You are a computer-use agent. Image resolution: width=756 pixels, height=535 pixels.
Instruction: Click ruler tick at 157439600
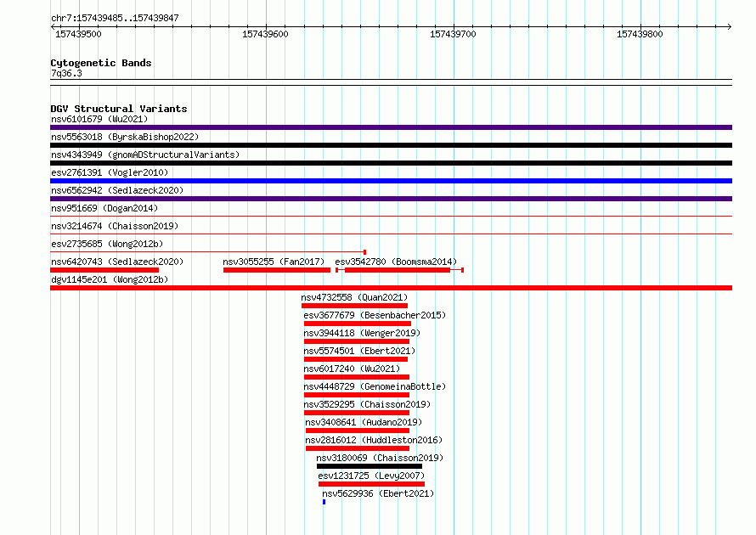pyautogui.click(x=266, y=26)
